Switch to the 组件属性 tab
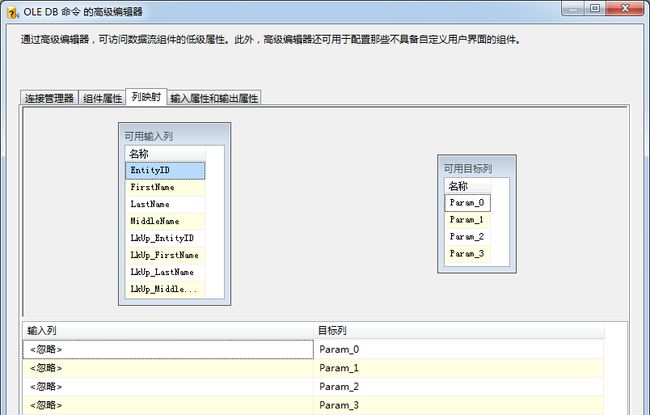The width and height of the screenshot is (650, 415). [x=102, y=98]
